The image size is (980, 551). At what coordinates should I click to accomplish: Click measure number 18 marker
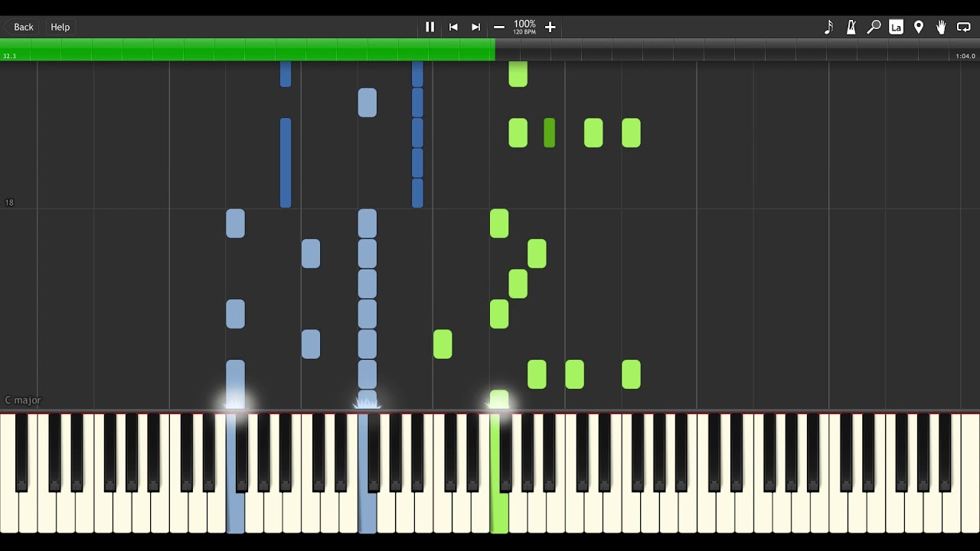point(9,203)
